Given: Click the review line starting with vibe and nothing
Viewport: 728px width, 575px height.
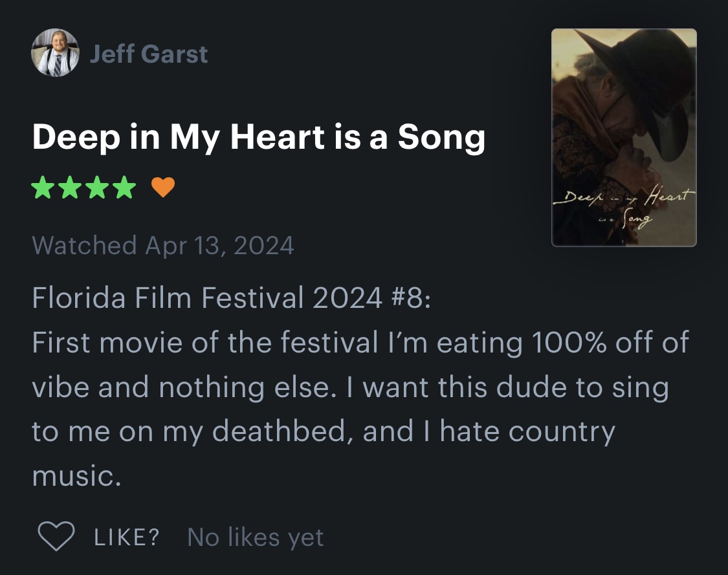Looking at the screenshot, I should [x=351, y=387].
